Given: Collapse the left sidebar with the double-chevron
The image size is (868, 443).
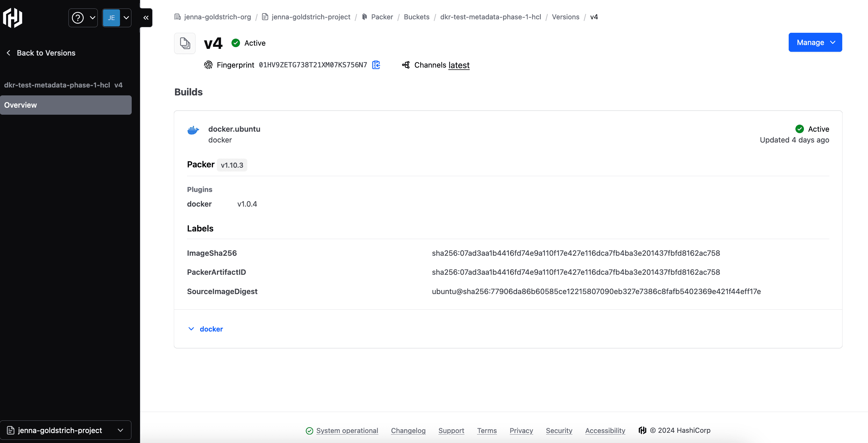Looking at the screenshot, I should (145, 18).
